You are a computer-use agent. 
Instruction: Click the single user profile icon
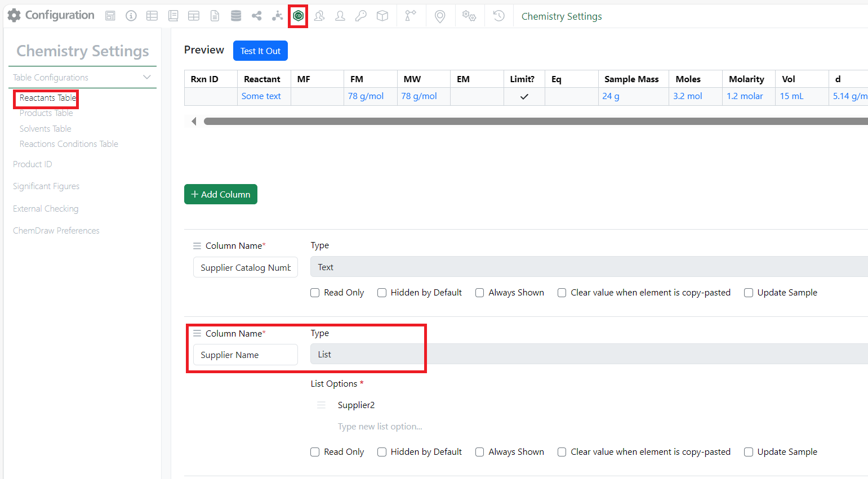(x=340, y=15)
